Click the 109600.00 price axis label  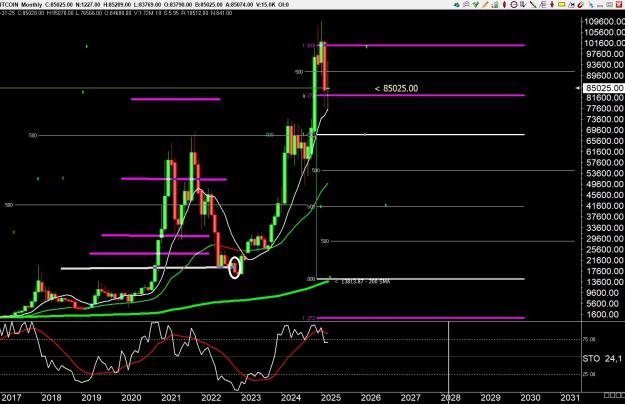pos(603,22)
